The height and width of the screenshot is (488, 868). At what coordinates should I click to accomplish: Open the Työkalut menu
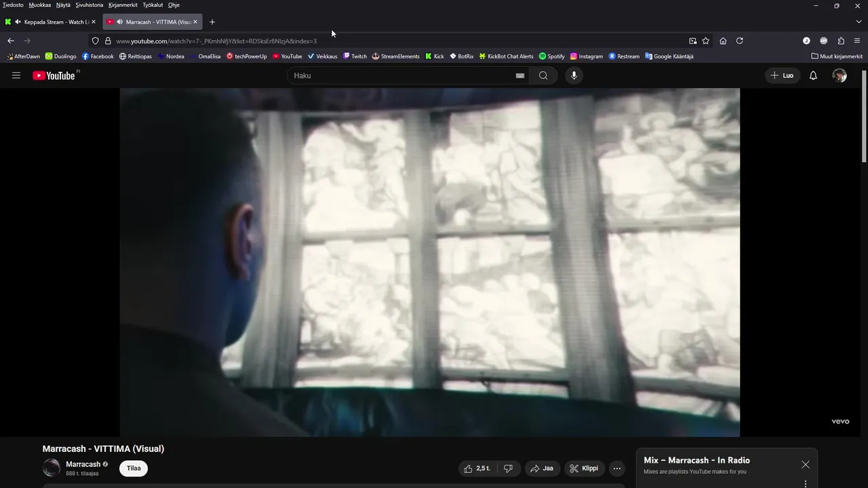tap(153, 5)
